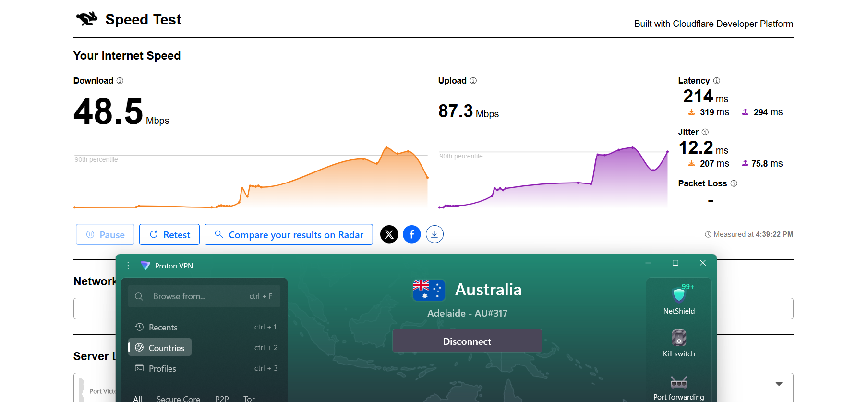Retest the internet speed
Image resolution: width=868 pixels, height=402 pixels.
click(169, 234)
